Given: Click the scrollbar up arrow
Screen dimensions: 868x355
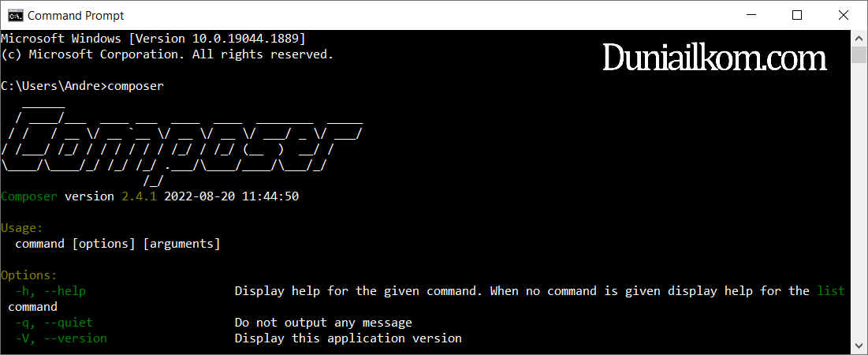Looking at the screenshot, I should pyautogui.click(x=859, y=38).
